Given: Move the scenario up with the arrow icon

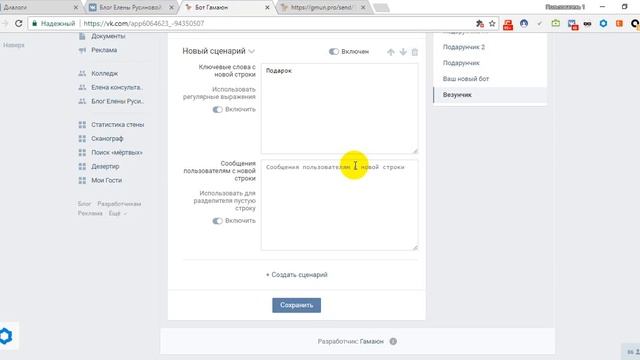Looking at the screenshot, I should (x=391, y=52).
